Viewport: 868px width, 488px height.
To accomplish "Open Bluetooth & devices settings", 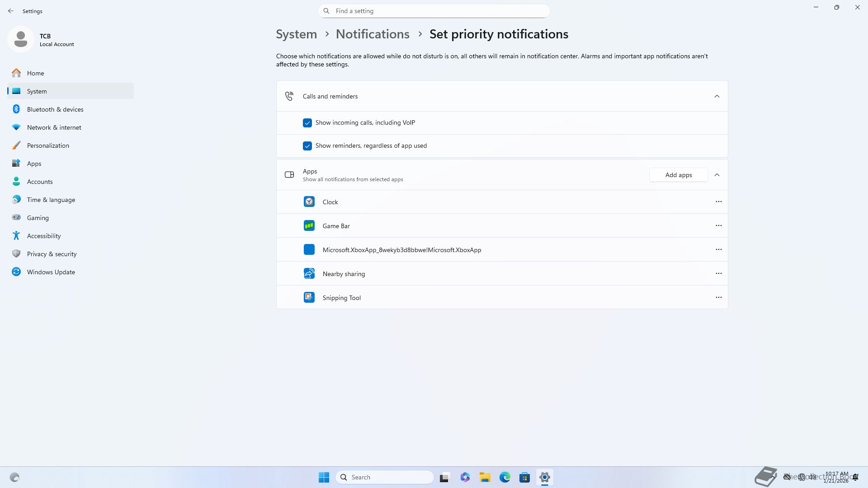I will point(55,109).
